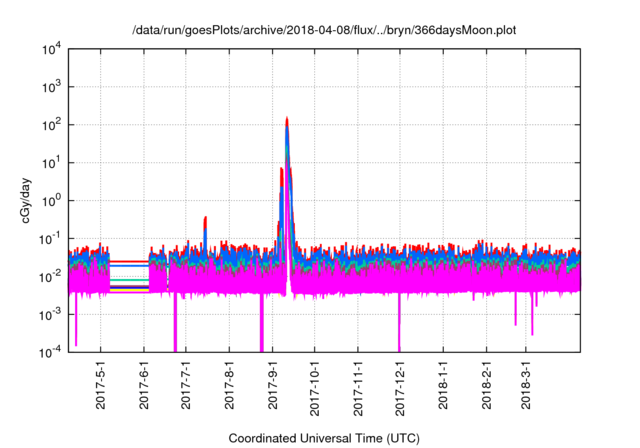Click the 10^4 y-axis tick label
The height and width of the screenshot is (448, 640).
tap(51, 49)
